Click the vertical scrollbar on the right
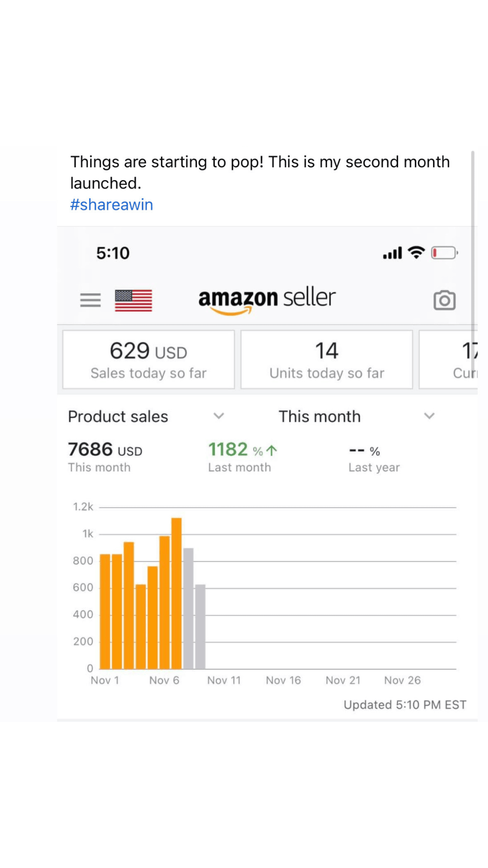This screenshot has width=488, height=868. pyautogui.click(x=473, y=237)
